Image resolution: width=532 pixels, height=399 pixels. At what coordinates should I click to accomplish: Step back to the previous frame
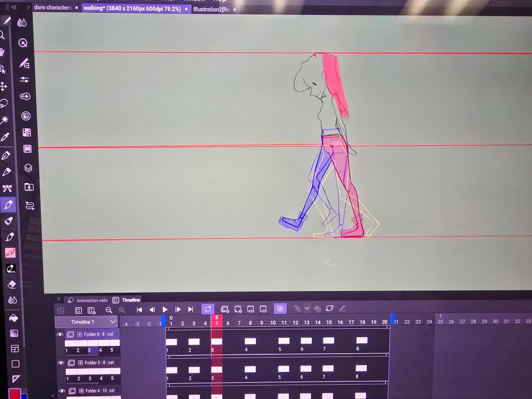coord(152,310)
